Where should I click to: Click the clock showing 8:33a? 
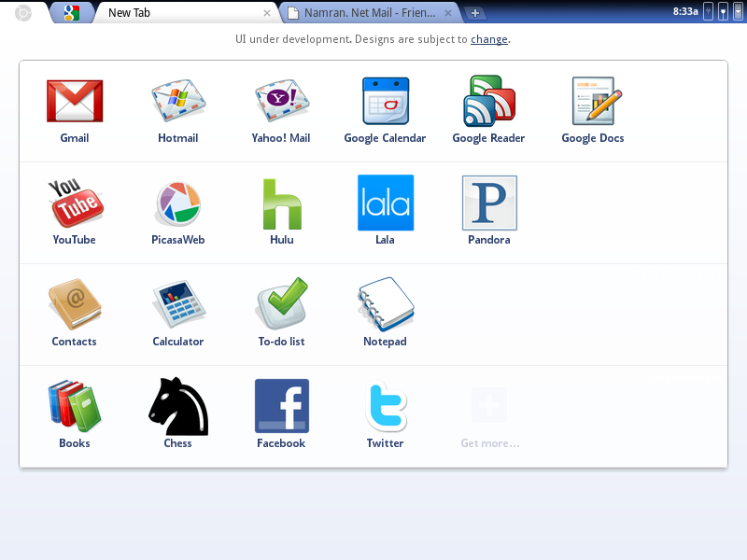pyautogui.click(x=684, y=11)
